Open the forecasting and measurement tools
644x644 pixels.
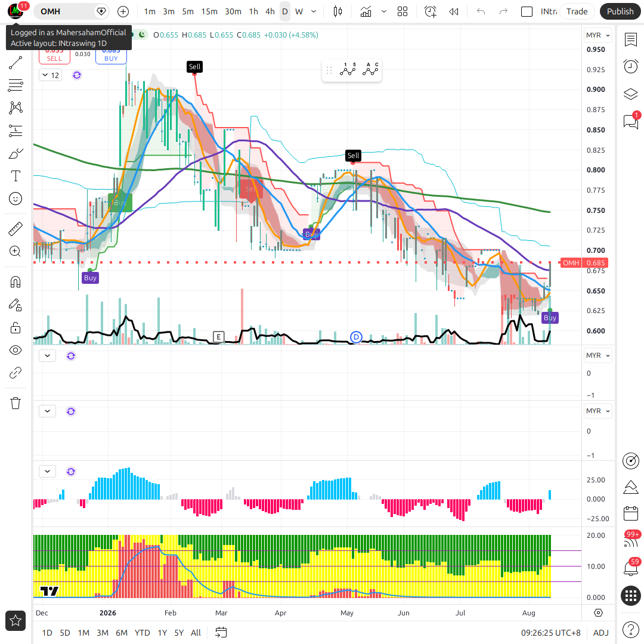point(16,131)
